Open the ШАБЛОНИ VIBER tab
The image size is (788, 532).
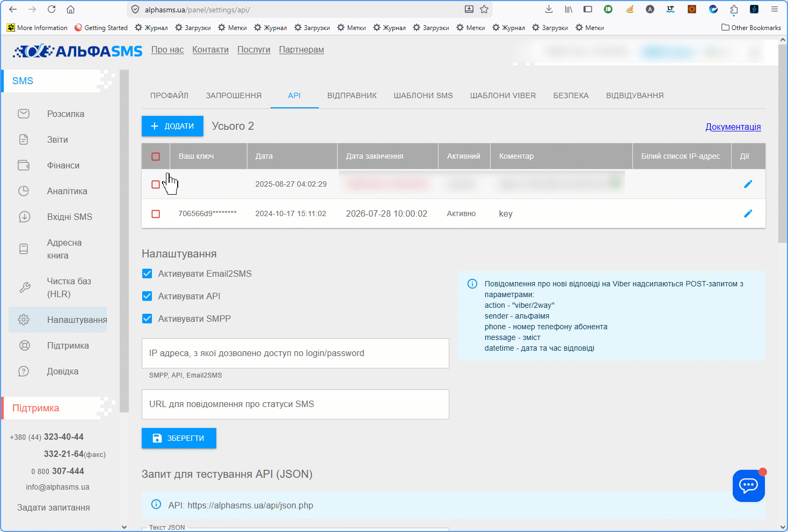pyautogui.click(x=503, y=95)
